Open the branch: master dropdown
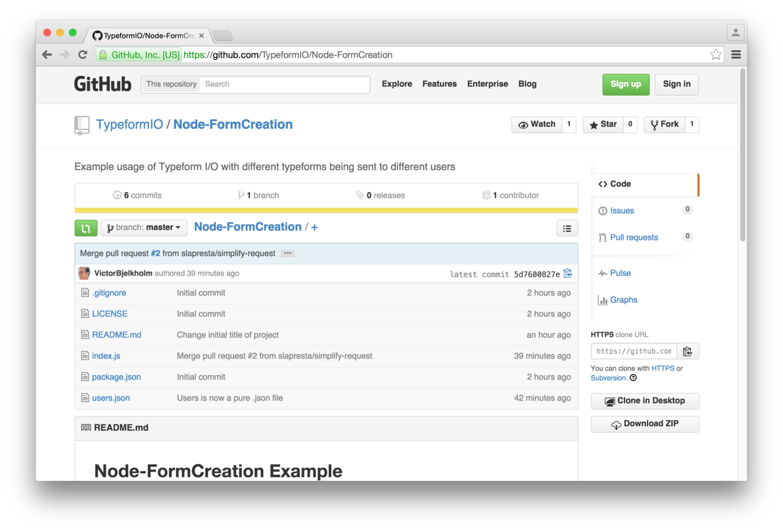Image resolution: width=783 pixels, height=532 pixels. coord(144,228)
